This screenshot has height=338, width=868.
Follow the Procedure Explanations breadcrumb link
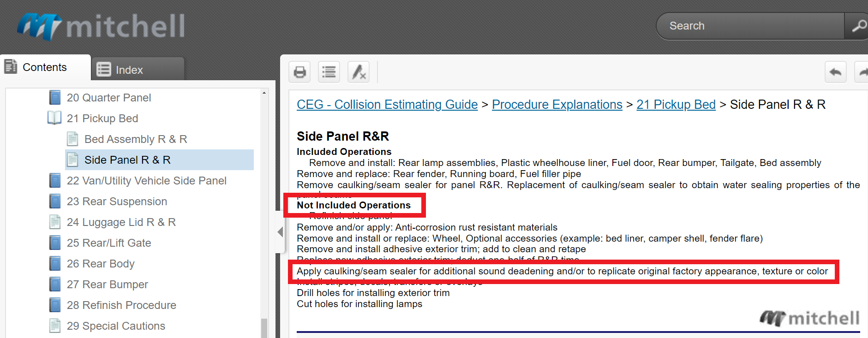(x=557, y=105)
